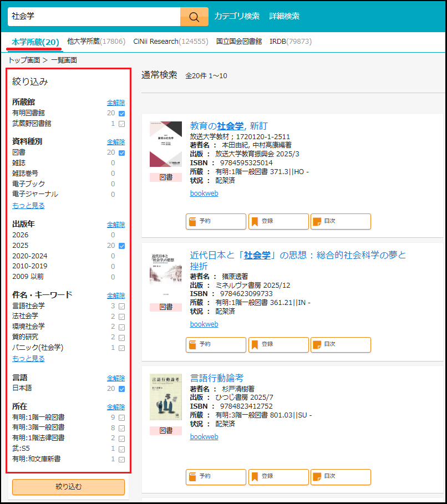Open 目次 for 教育の社会学
The width and height of the screenshot is (447, 504).
pyautogui.click(x=341, y=221)
